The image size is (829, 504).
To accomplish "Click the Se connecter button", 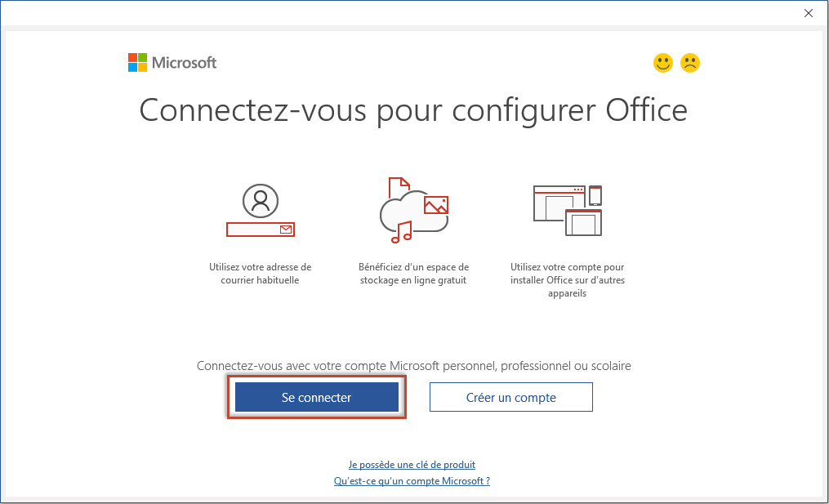I will [x=317, y=397].
